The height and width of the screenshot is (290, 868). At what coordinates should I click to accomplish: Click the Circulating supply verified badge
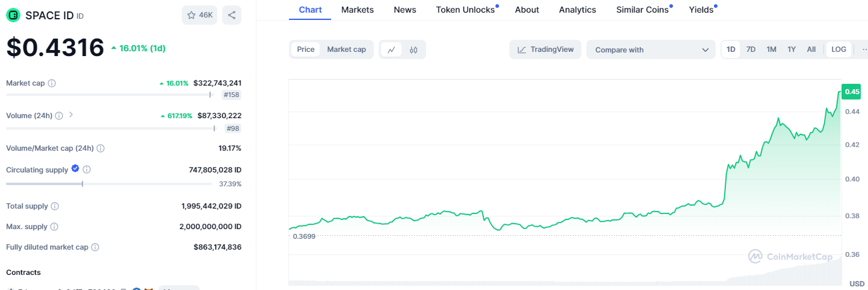click(75, 169)
